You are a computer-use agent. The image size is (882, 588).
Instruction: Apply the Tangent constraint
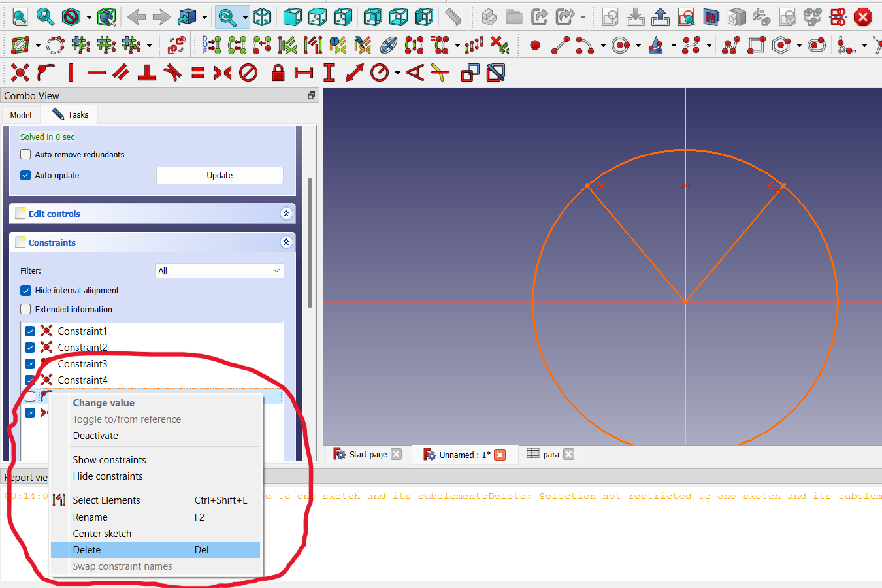point(172,72)
